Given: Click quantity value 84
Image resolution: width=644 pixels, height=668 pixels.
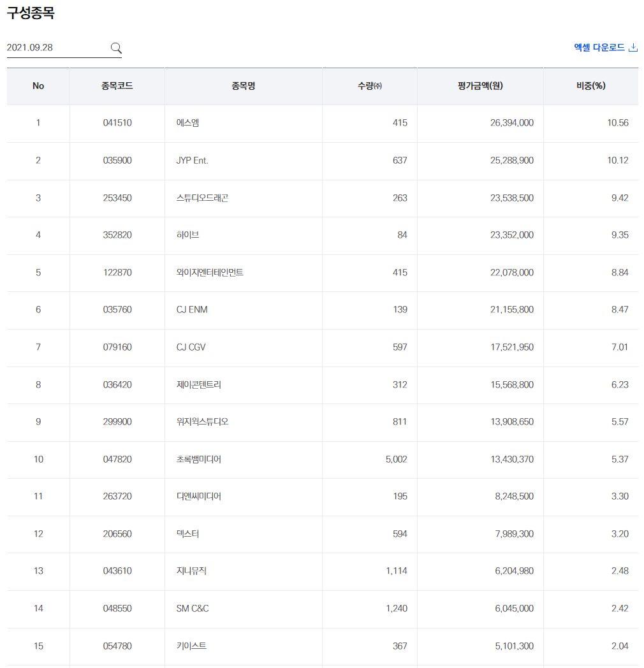Looking at the screenshot, I should click(402, 235).
